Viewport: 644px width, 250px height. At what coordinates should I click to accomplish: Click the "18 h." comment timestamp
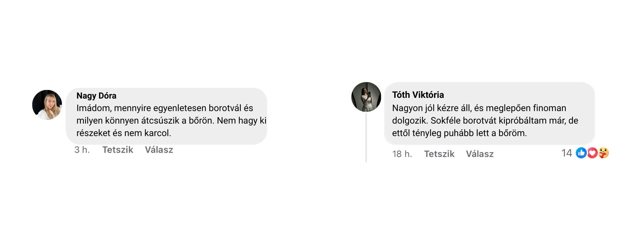click(x=402, y=154)
